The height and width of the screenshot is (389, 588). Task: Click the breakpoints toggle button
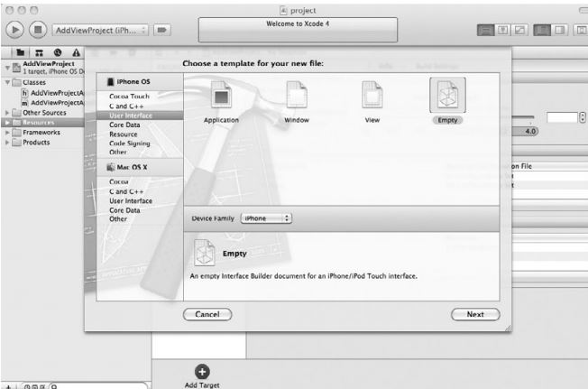tap(161, 30)
